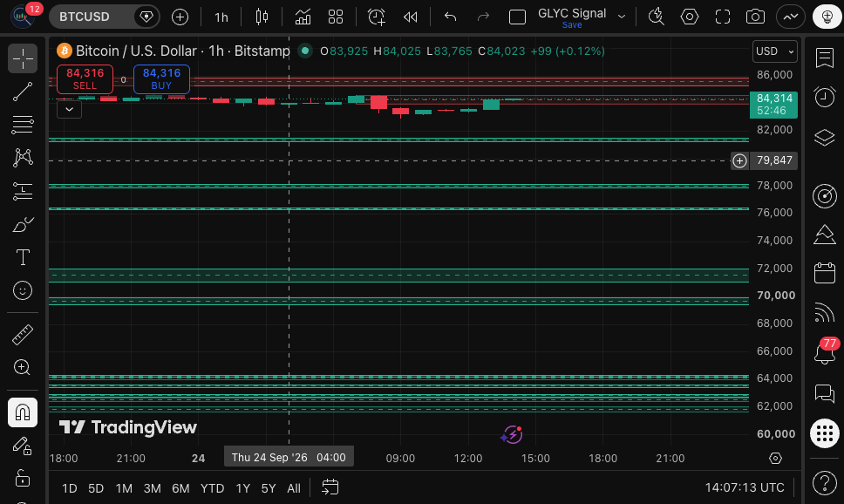Open the indicators dialog
The width and height of the screenshot is (844, 504).
pos(303,17)
